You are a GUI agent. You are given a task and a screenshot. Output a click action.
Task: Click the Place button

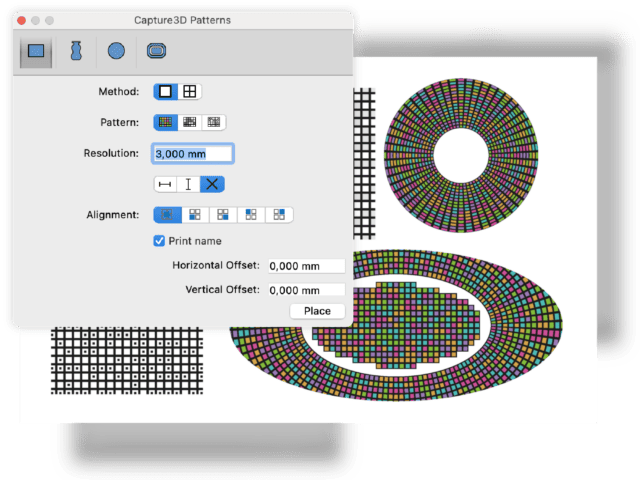coord(317,311)
